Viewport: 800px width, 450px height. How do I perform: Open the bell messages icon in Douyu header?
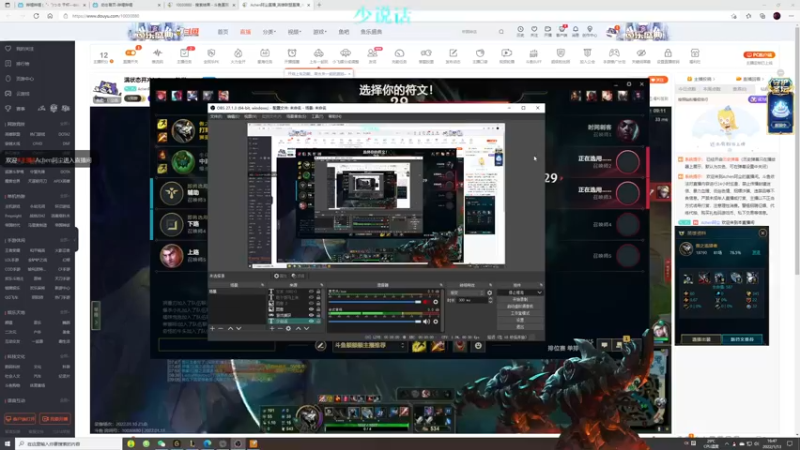point(576,30)
